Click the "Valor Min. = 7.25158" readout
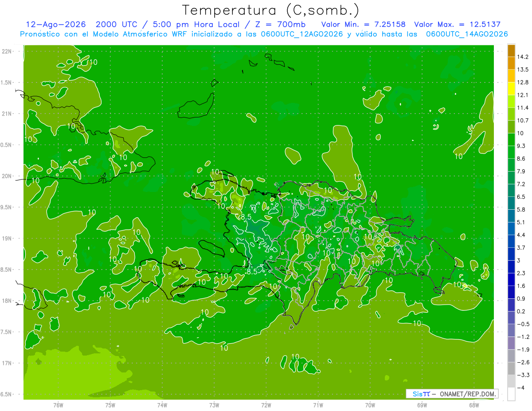 (x=363, y=24)
